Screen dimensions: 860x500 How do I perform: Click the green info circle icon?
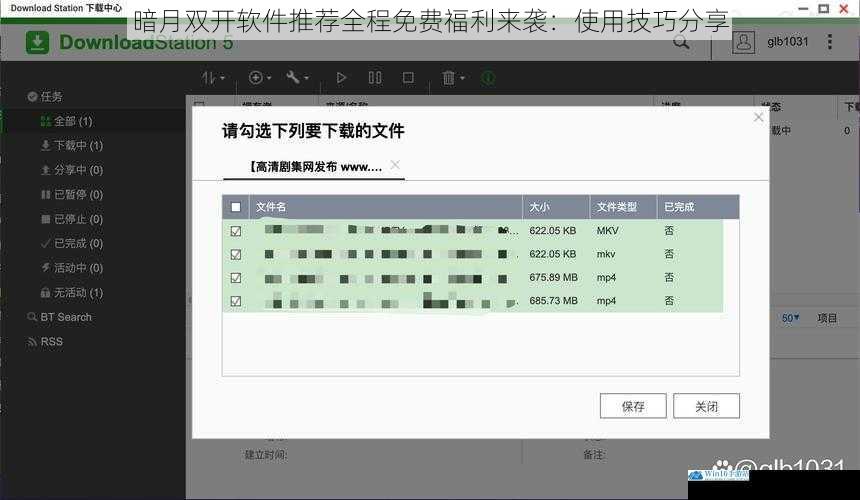(488, 78)
